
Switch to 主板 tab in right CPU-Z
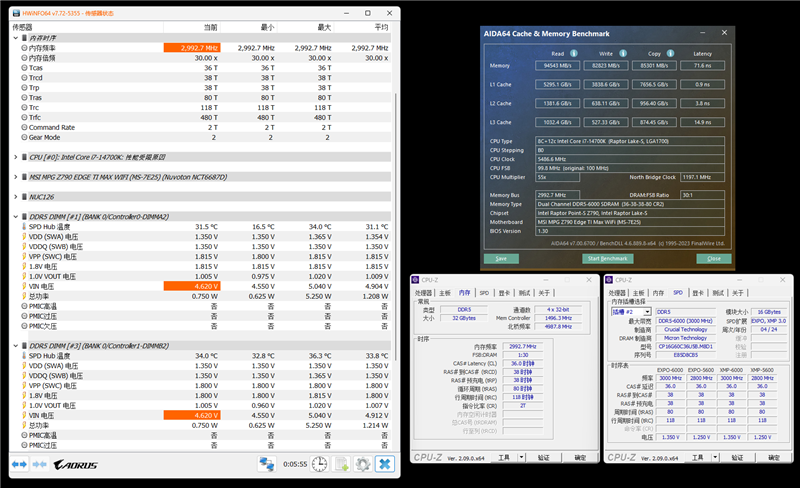click(638, 292)
